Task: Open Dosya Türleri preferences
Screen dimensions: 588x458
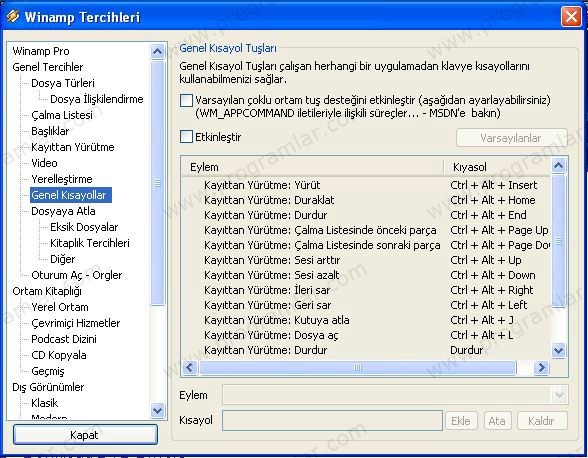Action: point(63,83)
